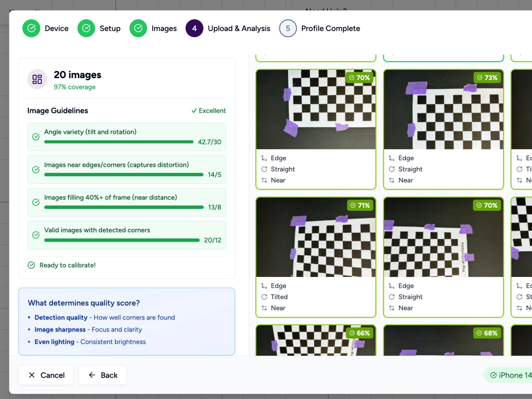The image size is (532, 399).
Task: Click the Excellent rating label
Action: [212, 111]
